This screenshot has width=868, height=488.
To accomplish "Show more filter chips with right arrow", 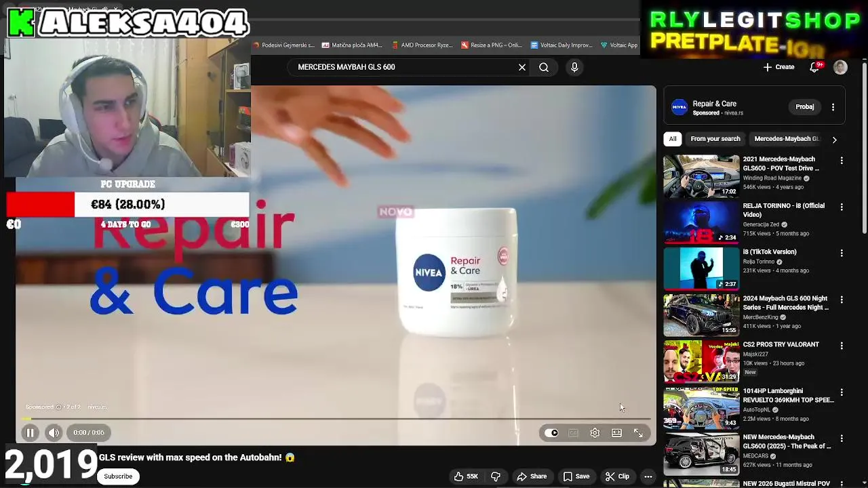I will [x=834, y=140].
